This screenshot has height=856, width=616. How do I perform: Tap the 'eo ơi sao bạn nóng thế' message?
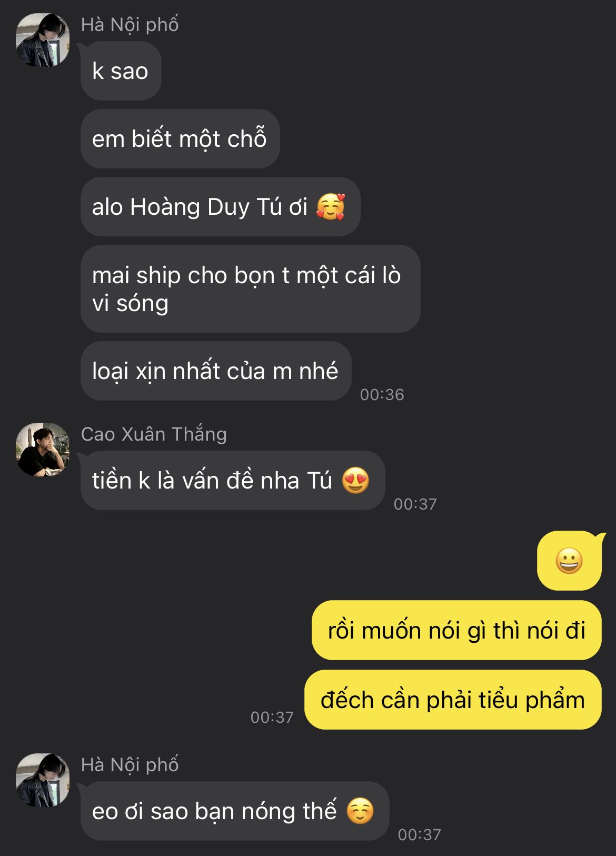point(235,811)
